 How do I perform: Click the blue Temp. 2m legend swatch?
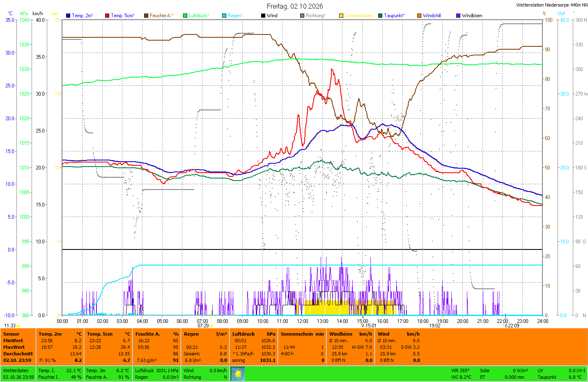pyautogui.click(x=68, y=16)
